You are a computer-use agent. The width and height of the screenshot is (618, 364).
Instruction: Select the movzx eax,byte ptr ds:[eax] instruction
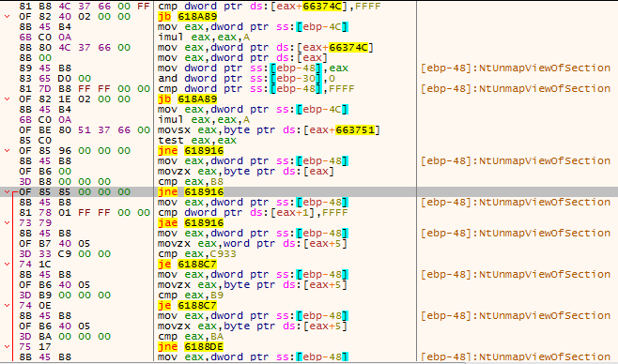[x=246, y=172]
